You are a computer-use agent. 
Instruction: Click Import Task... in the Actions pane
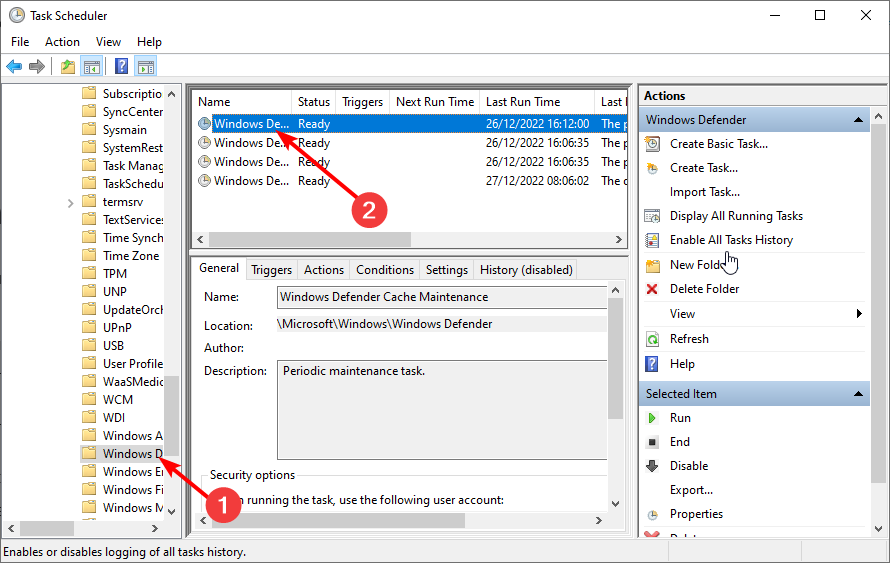[x=704, y=192]
